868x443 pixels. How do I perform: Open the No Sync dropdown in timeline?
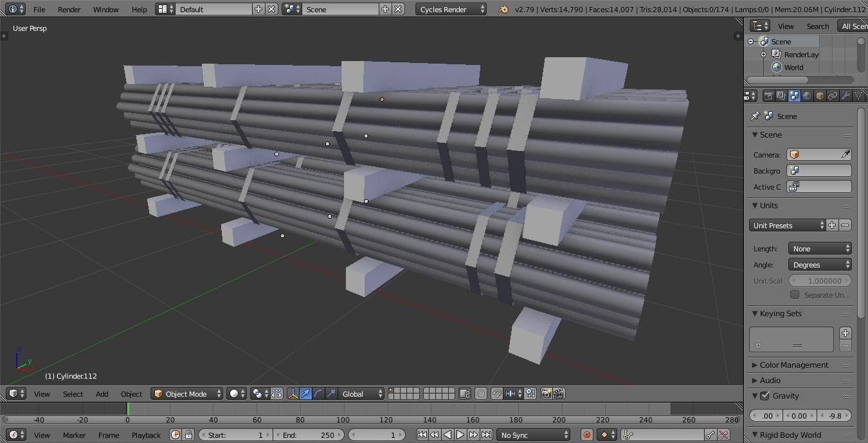[534, 435]
